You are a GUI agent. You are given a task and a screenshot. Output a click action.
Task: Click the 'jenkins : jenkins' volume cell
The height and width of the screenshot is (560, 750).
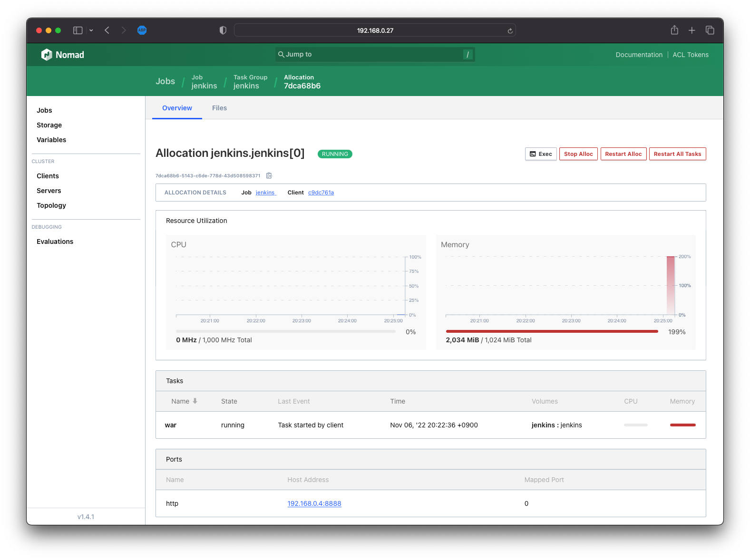556,425
